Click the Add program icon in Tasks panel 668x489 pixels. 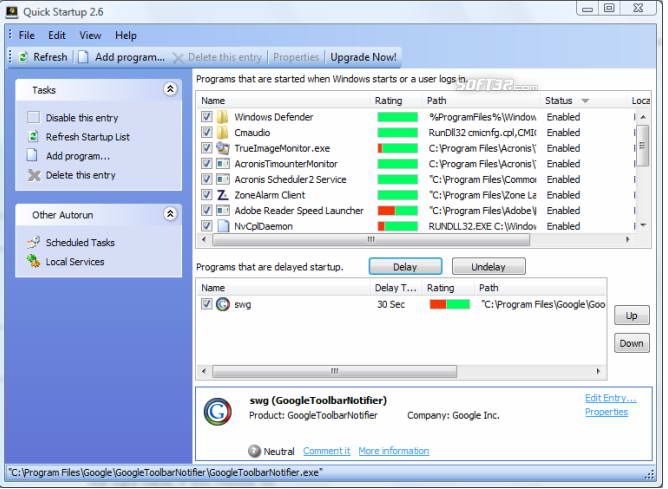[x=32, y=155]
